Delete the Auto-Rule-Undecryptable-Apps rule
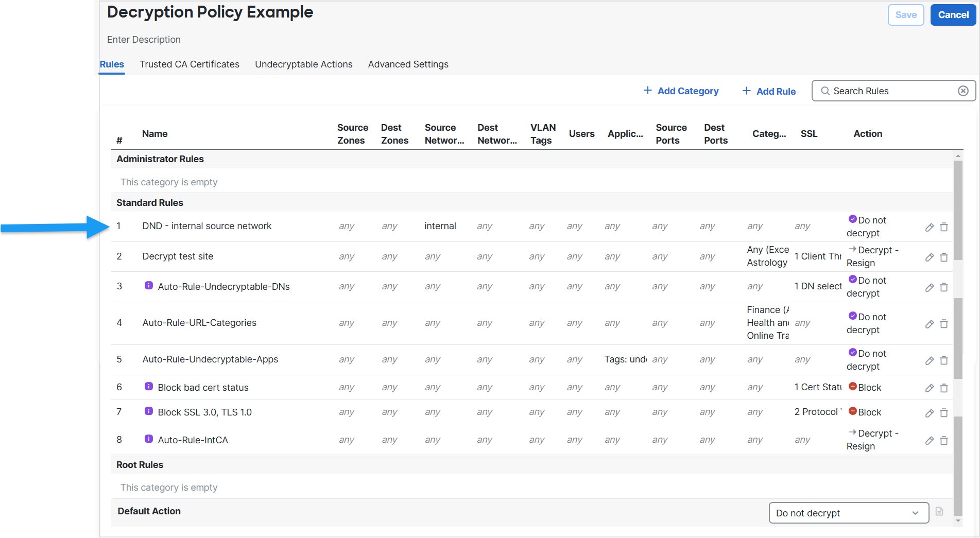Screen dimensions: 980x538 [x=944, y=360]
